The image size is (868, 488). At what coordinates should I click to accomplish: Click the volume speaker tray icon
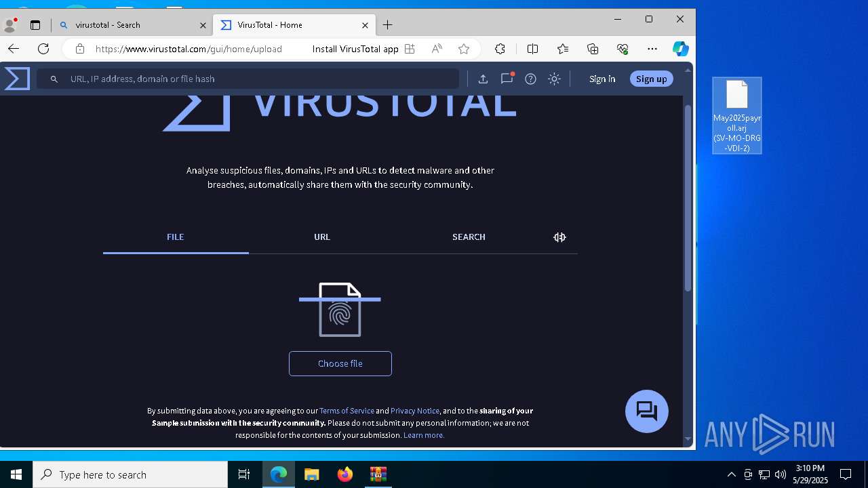tap(780, 474)
